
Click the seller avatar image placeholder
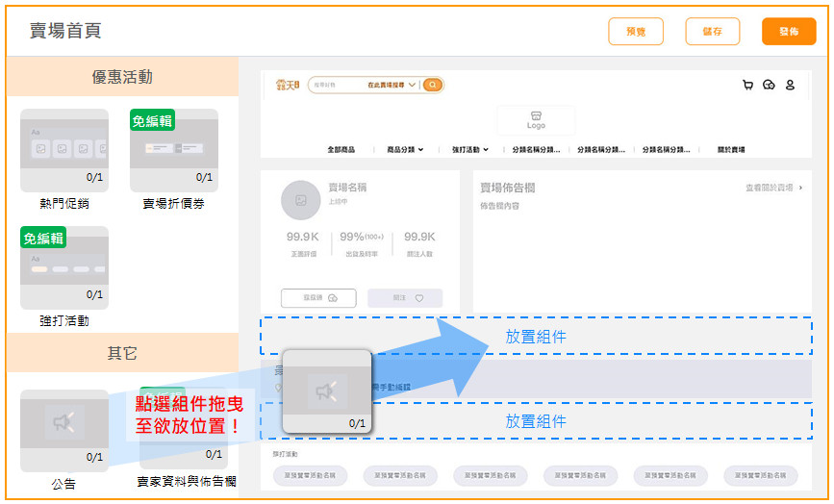pos(300,200)
